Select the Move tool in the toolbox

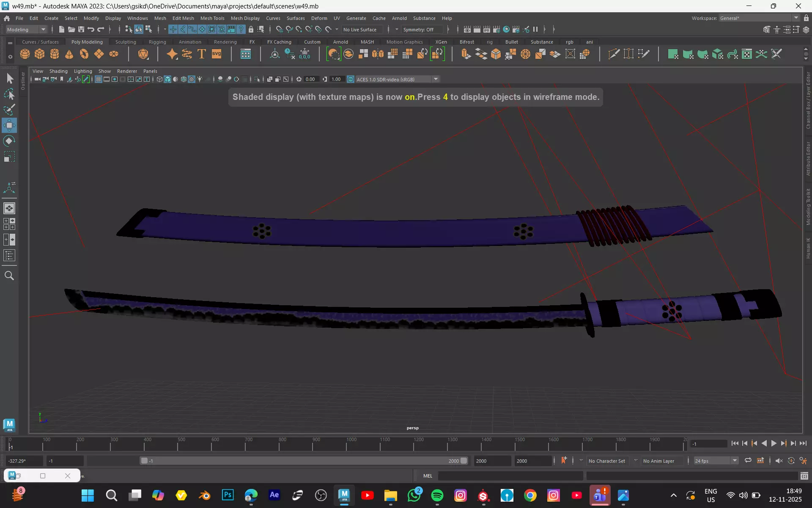(x=9, y=125)
